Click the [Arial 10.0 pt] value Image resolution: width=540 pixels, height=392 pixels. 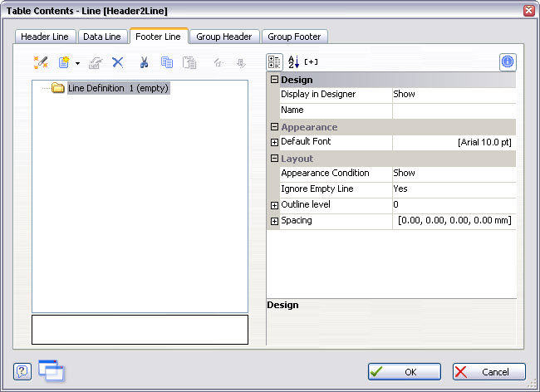(x=454, y=142)
